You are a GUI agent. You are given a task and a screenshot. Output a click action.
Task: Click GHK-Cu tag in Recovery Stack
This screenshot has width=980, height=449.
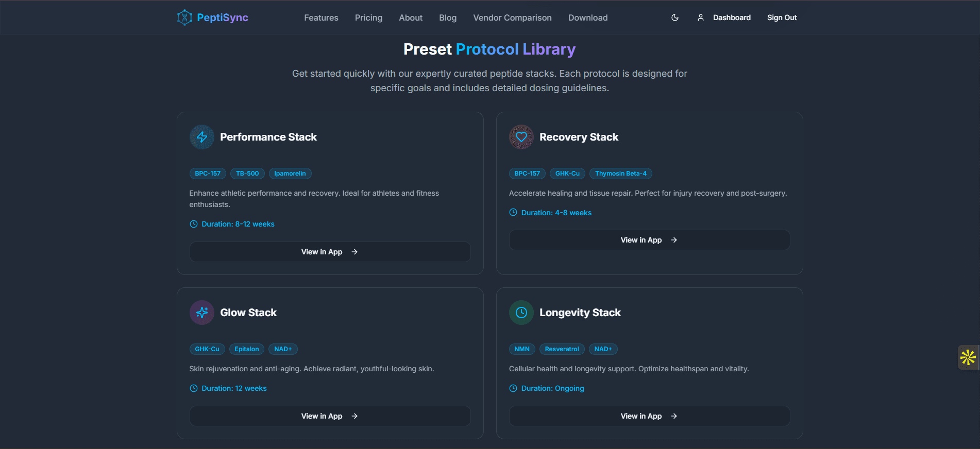pos(567,174)
